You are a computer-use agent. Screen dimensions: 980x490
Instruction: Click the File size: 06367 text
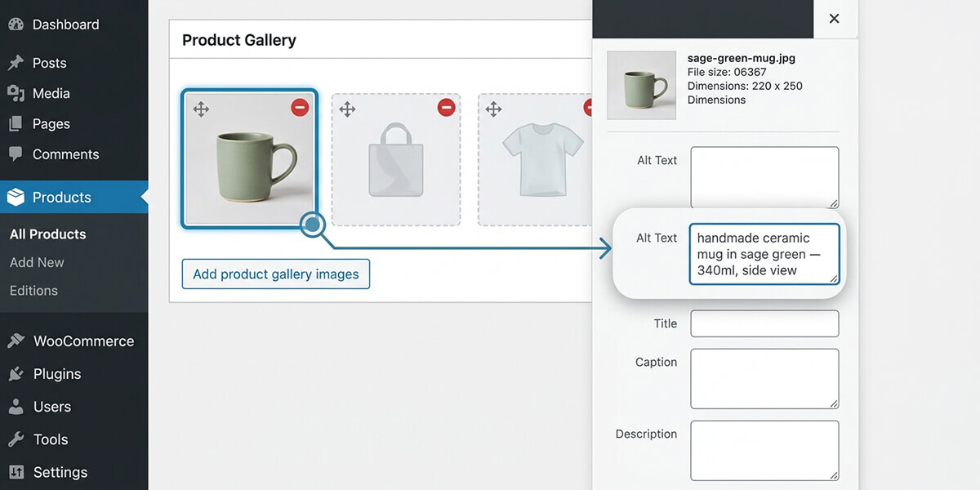click(727, 72)
